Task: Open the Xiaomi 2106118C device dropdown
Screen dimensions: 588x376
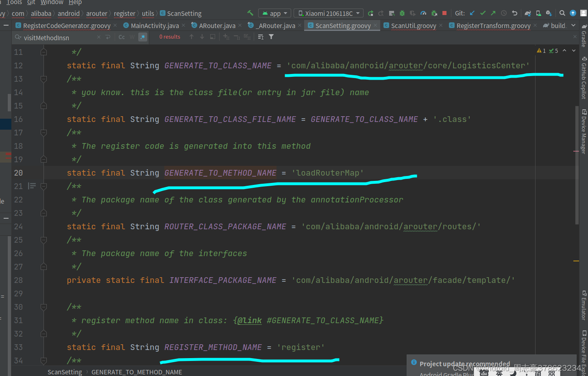Action: click(x=329, y=13)
